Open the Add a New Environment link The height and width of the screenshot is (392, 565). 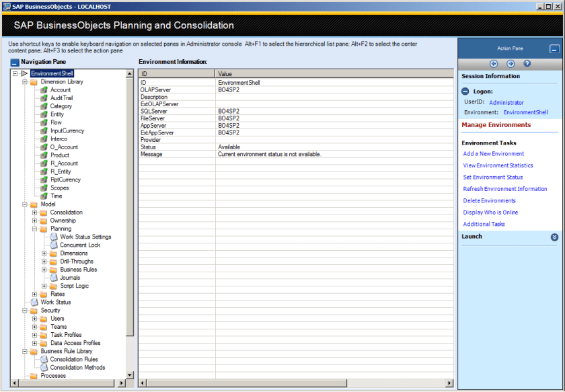click(x=493, y=154)
